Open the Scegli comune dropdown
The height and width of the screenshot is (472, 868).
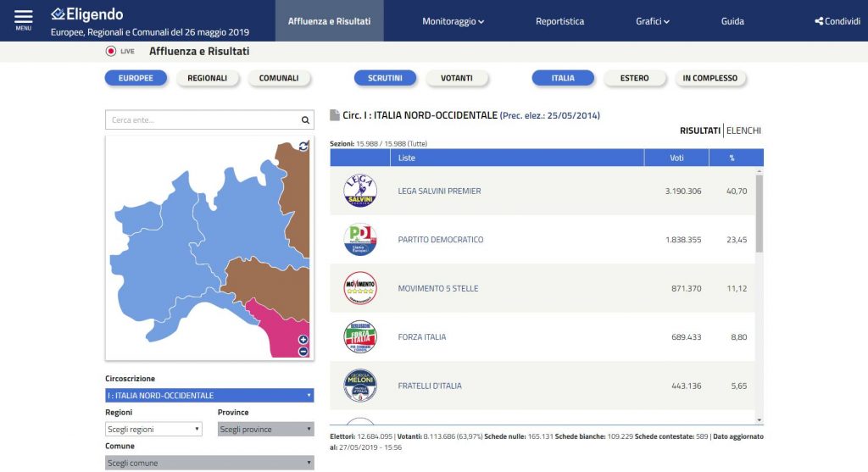tap(210, 463)
